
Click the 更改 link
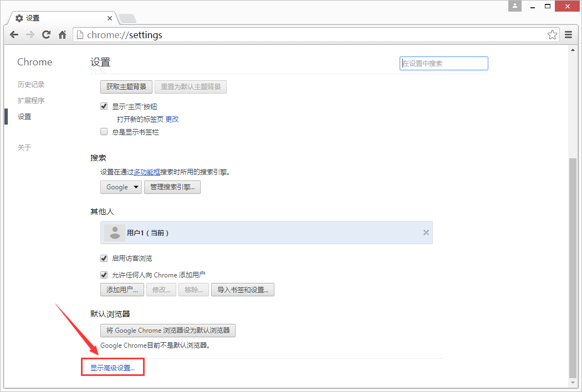172,119
